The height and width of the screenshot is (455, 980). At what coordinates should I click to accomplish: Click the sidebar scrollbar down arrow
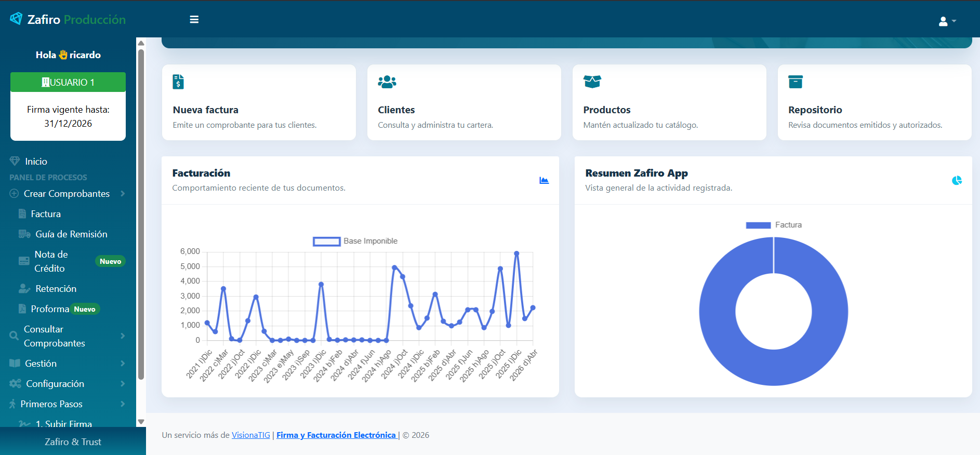coord(141,422)
